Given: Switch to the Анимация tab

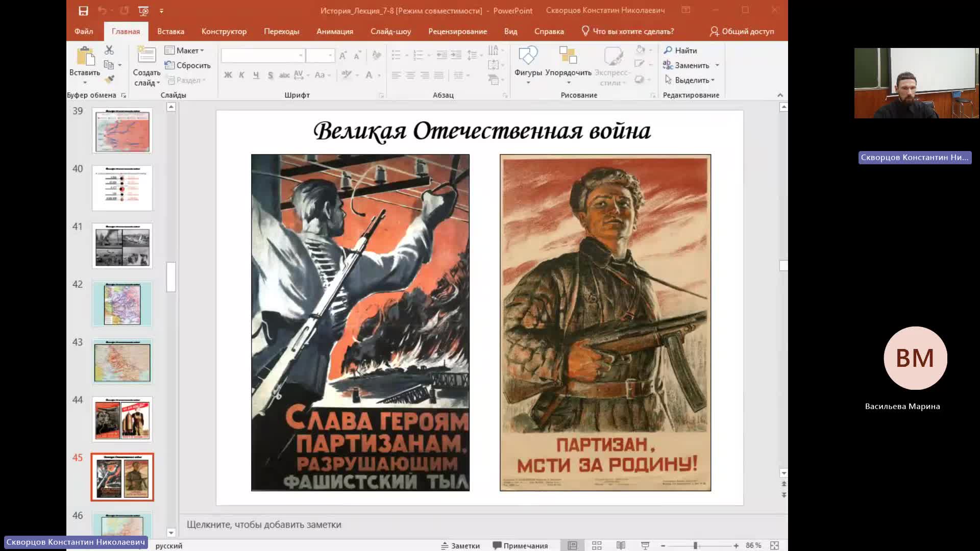Looking at the screenshot, I should pyautogui.click(x=334, y=31).
